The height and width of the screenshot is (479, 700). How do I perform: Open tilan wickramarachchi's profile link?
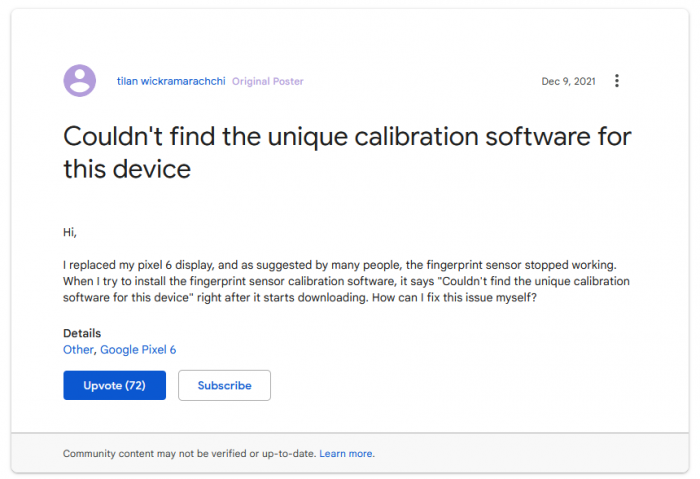coord(170,81)
